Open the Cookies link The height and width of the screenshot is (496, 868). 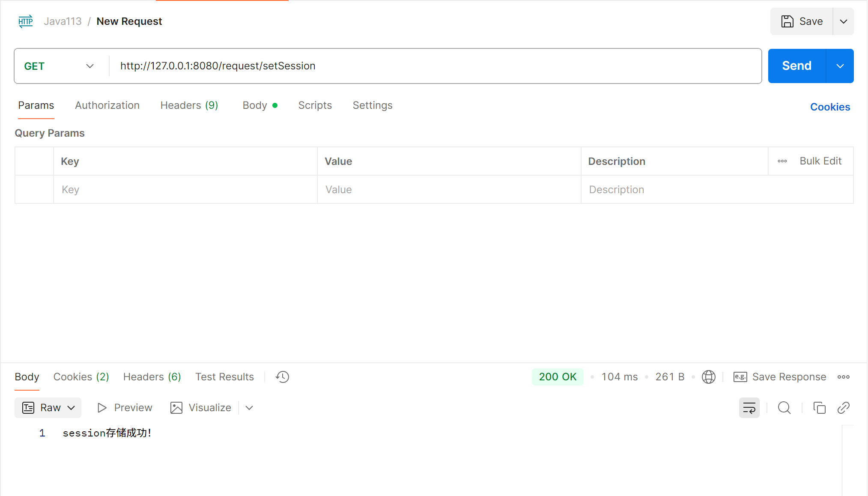click(829, 107)
